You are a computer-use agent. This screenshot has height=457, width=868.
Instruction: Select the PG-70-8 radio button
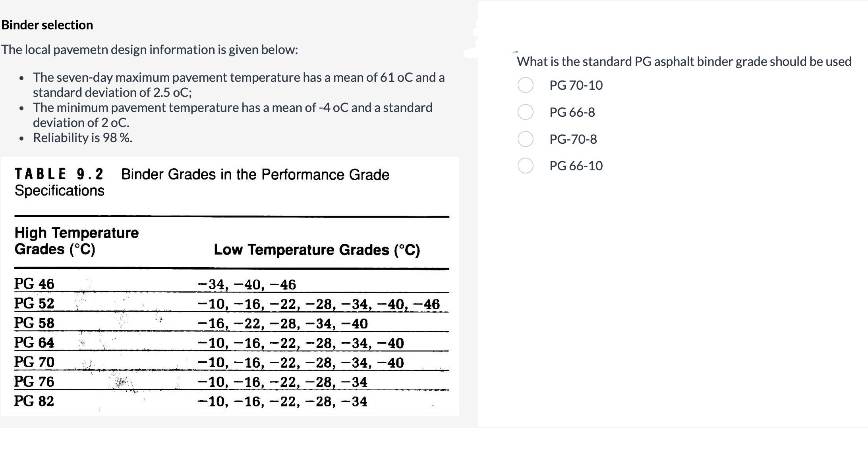(x=525, y=139)
